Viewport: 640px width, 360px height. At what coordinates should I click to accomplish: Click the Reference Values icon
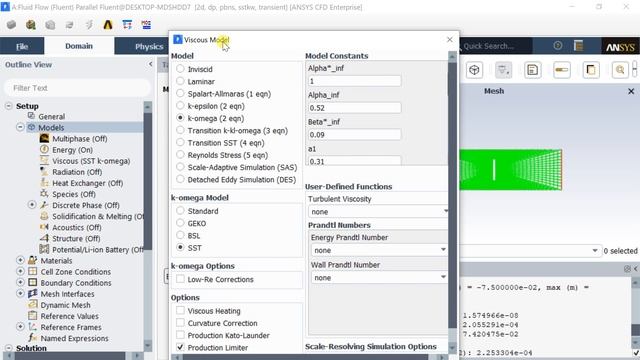(x=33, y=316)
